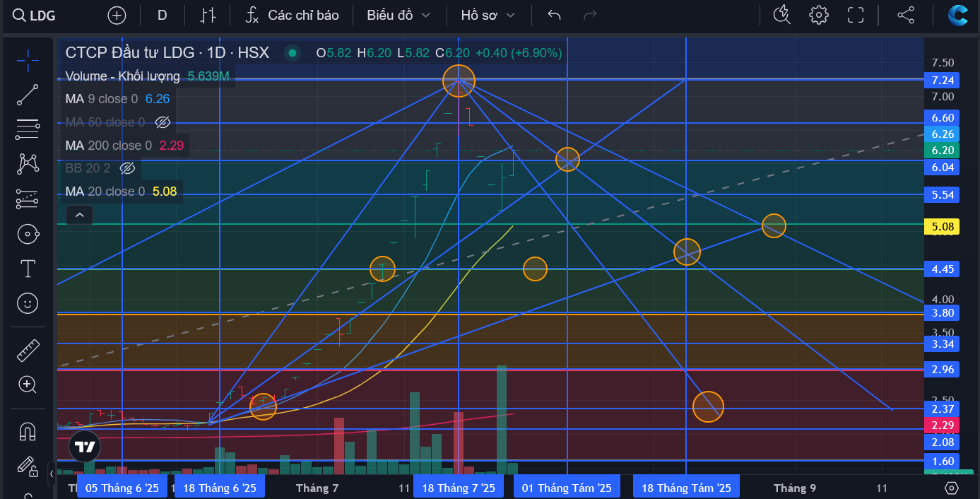
Task: Select the pattern drawing tool
Action: [x=28, y=164]
